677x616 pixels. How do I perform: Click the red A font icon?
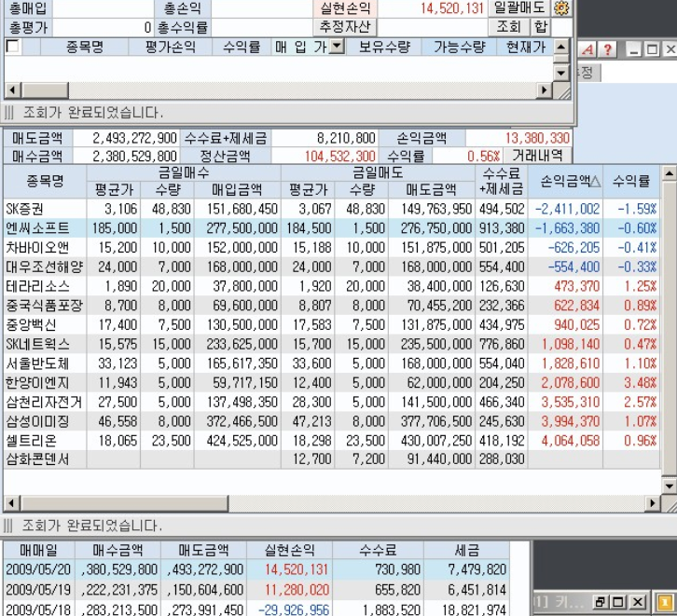(x=587, y=49)
